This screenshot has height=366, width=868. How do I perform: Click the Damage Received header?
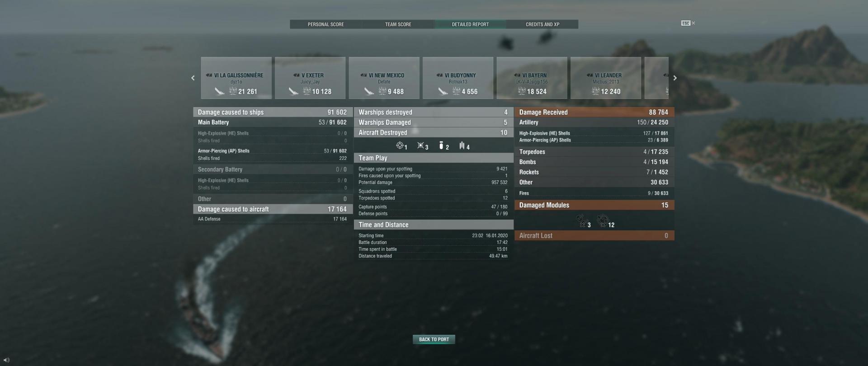[x=594, y=112]
